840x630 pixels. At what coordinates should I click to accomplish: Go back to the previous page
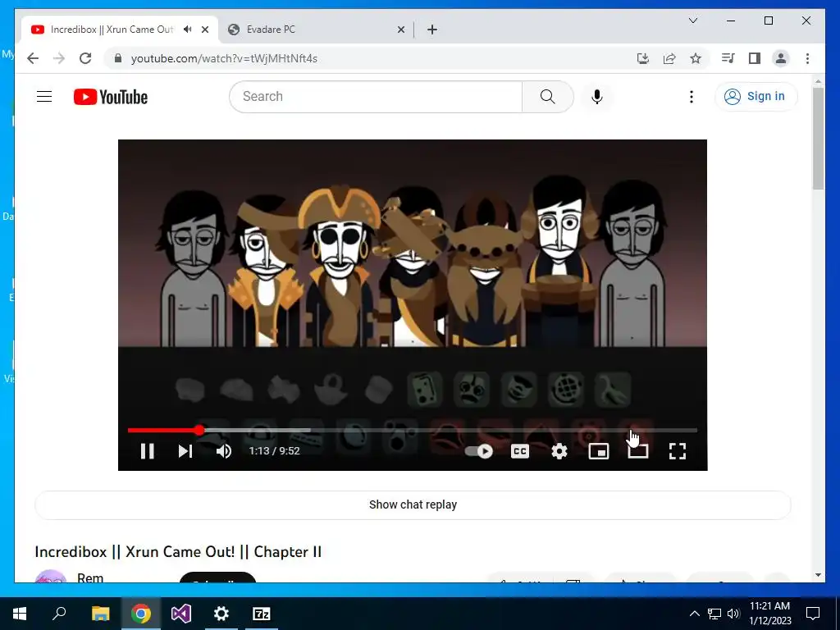tap(33, 58)
